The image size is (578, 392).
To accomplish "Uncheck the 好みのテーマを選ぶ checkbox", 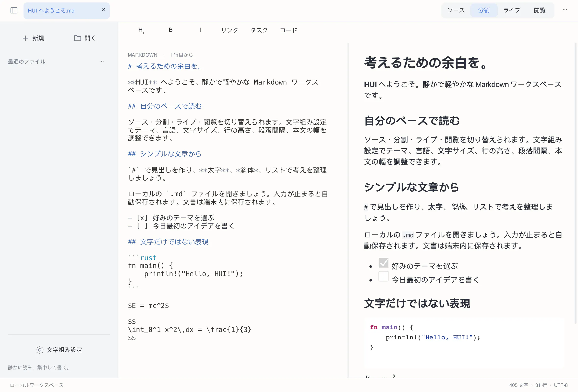I will (383, 263).
